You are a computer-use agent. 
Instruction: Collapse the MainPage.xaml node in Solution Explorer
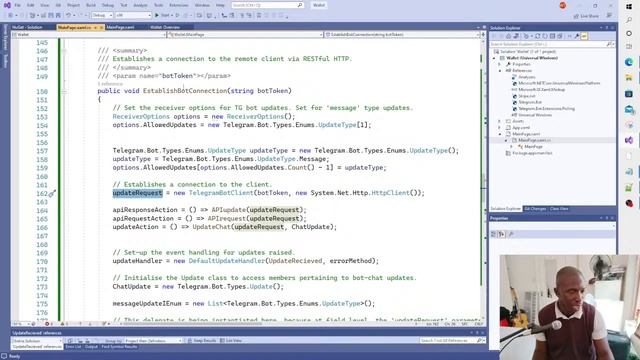500,134
